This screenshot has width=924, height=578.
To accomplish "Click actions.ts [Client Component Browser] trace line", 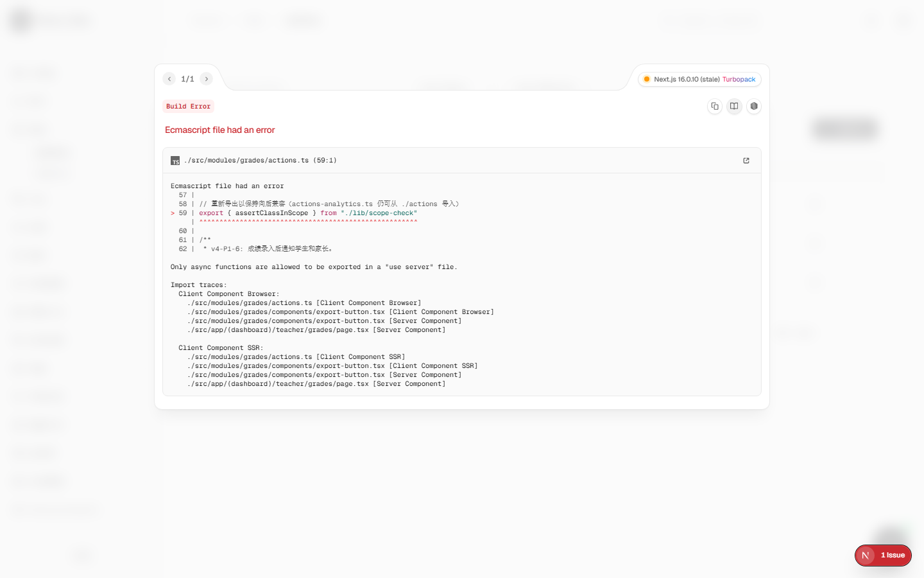I will coord(304,303).
